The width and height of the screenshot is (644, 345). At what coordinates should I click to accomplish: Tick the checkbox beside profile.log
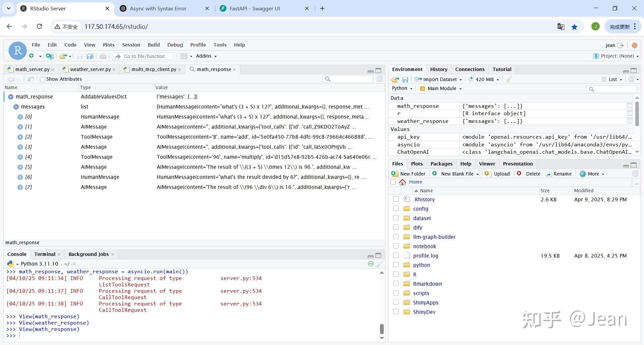pos(396,256)
